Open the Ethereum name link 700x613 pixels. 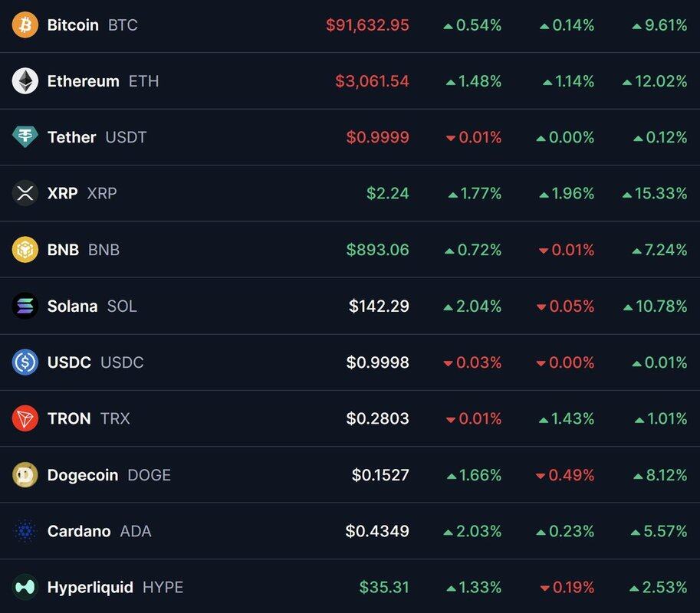coord(83,81)
